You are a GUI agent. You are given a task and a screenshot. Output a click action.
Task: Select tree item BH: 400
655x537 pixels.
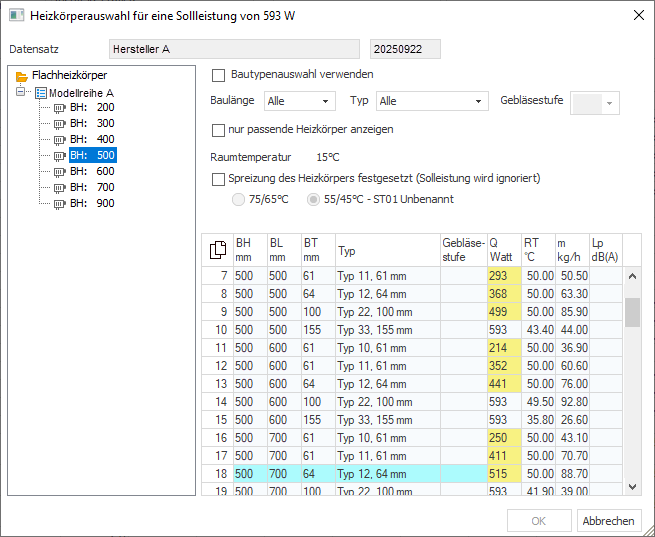click(92, 139)
